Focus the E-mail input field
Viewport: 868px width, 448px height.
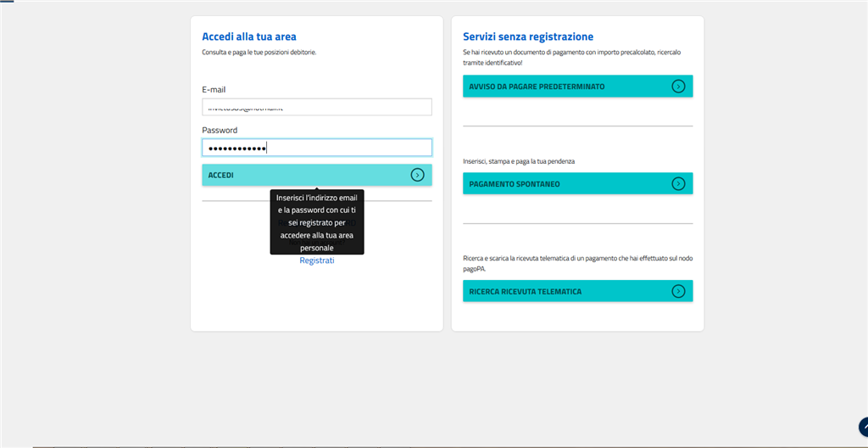point(316,107)
